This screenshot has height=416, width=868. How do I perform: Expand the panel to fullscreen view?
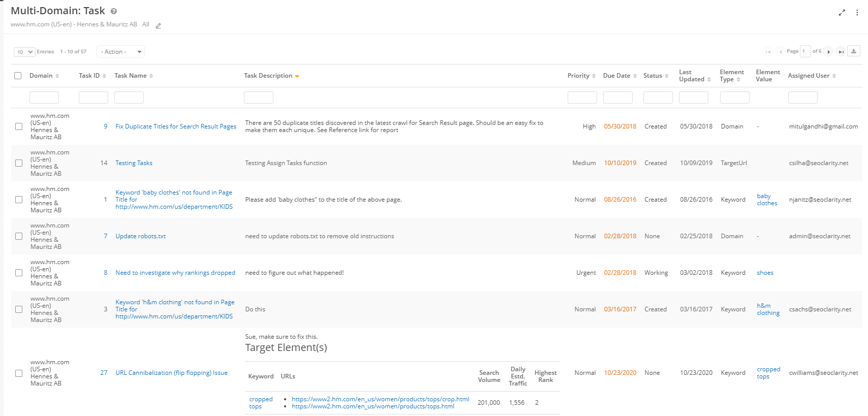coord(842,13)
